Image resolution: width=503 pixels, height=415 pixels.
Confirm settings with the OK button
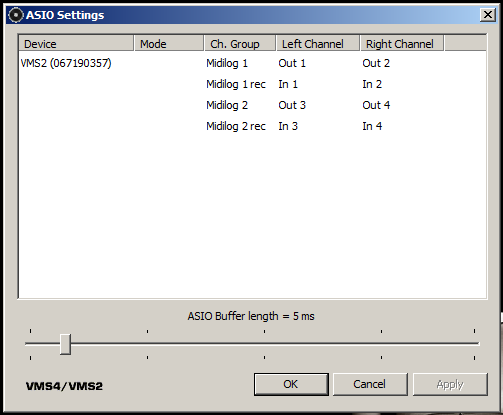(x=291, y=384)
